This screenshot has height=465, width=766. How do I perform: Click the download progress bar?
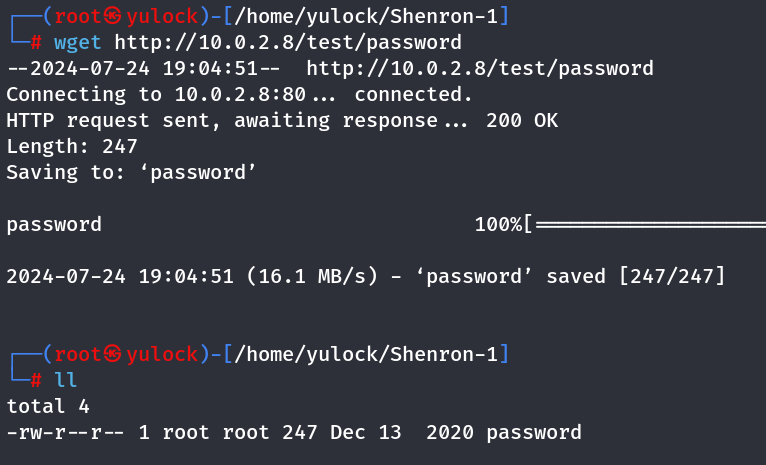(x=650, y=225)
